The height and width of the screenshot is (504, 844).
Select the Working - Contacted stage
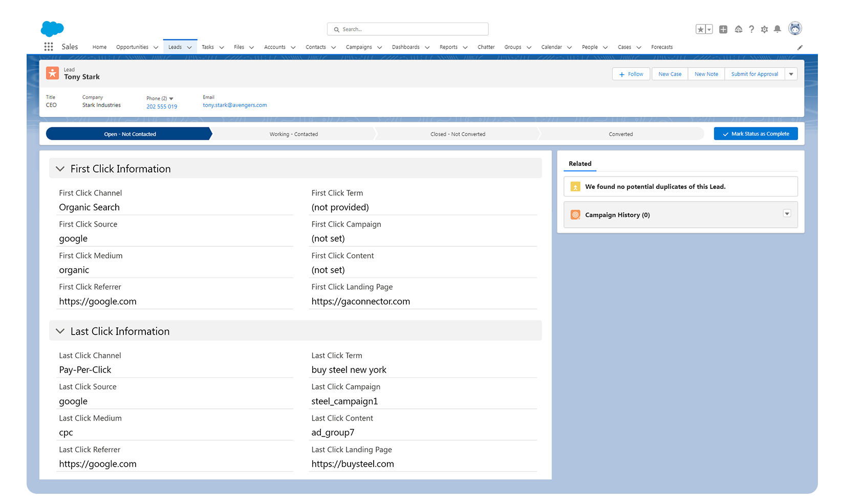pyautogui.click(x=294, y=134)
